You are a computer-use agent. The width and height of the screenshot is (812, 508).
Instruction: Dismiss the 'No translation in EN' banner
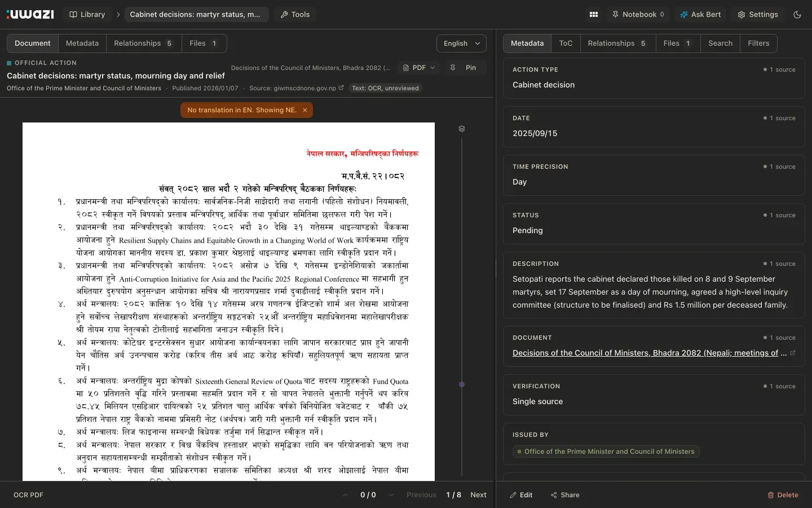click(x=305, y=110)
